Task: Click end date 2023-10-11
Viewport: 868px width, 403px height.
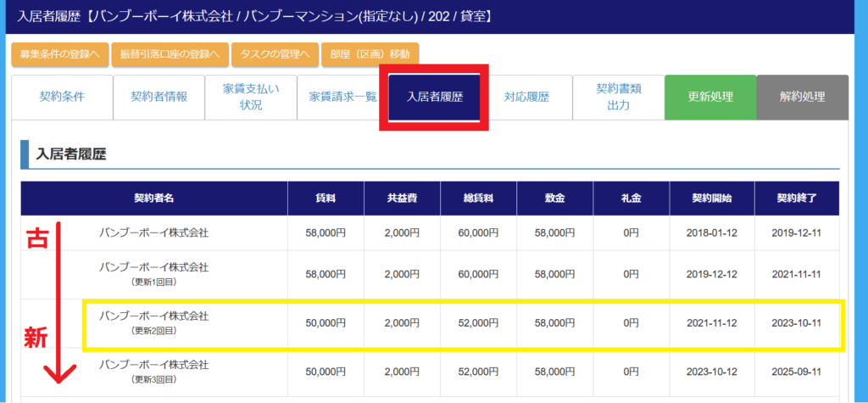Action: point(797,322)
